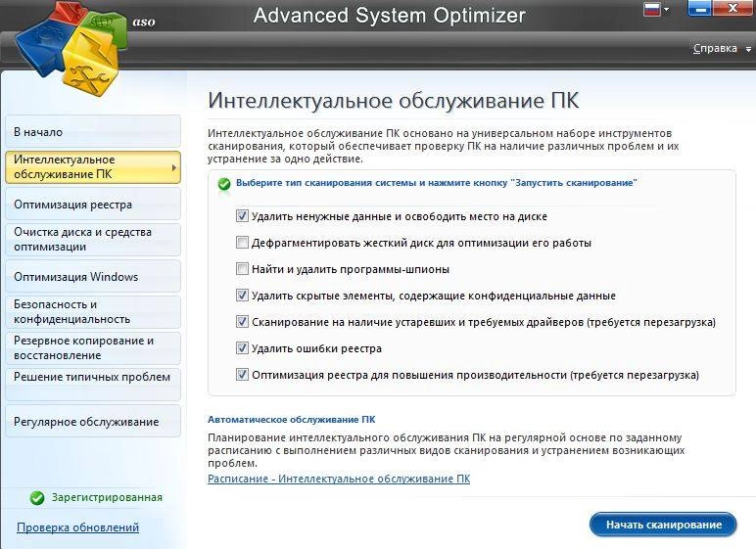Expand arrow on Интеллектуальное обслуживание ПК item

coord(173,167)
